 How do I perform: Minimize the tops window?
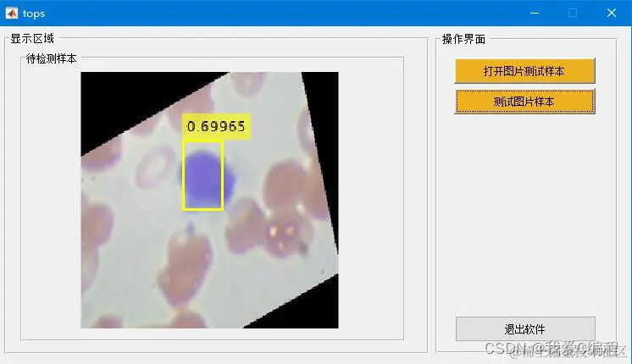point(535,14)
